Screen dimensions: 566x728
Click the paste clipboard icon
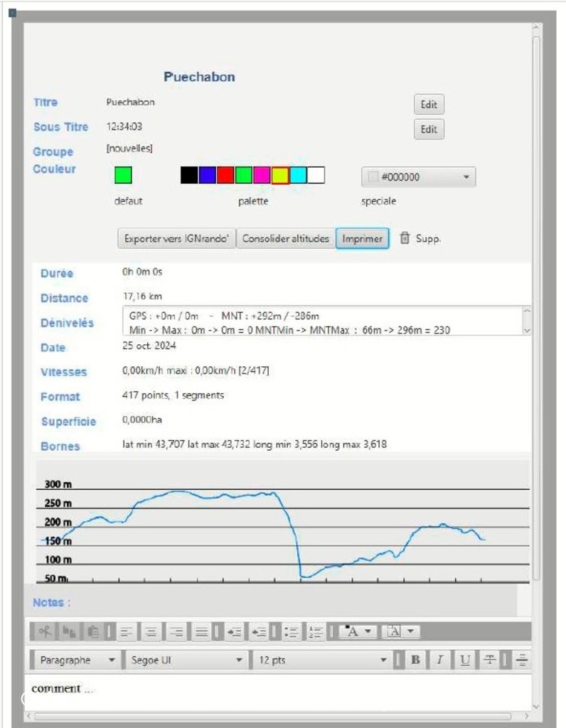click(x=92, y=631)
